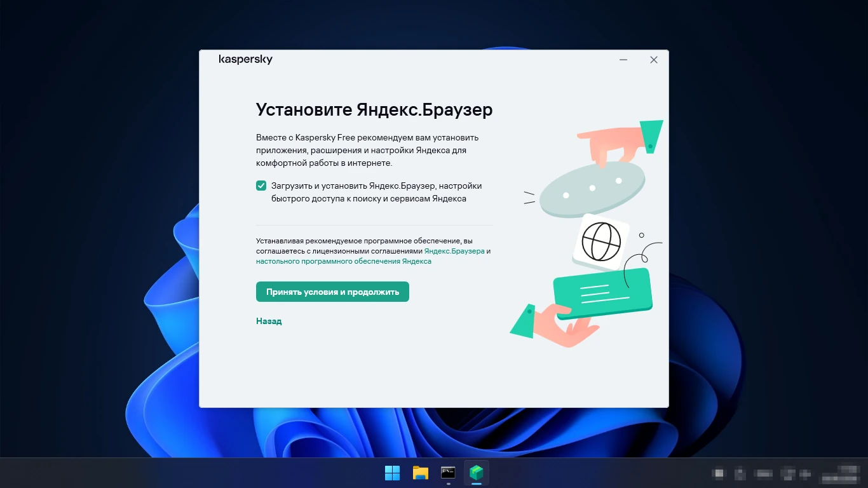Click 'Принять условия и продолжить' button
This screenshot has height=488, width=868.
[332, 292]
